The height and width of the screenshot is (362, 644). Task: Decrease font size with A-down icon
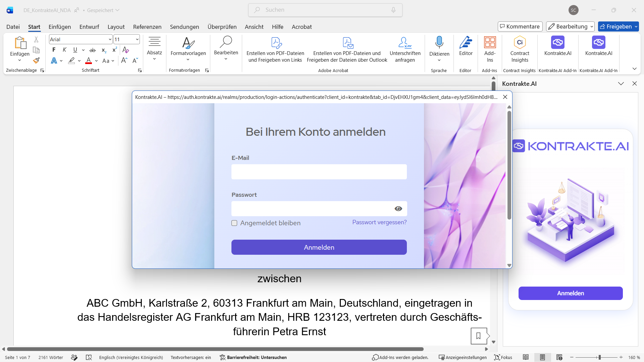[135, 61]
